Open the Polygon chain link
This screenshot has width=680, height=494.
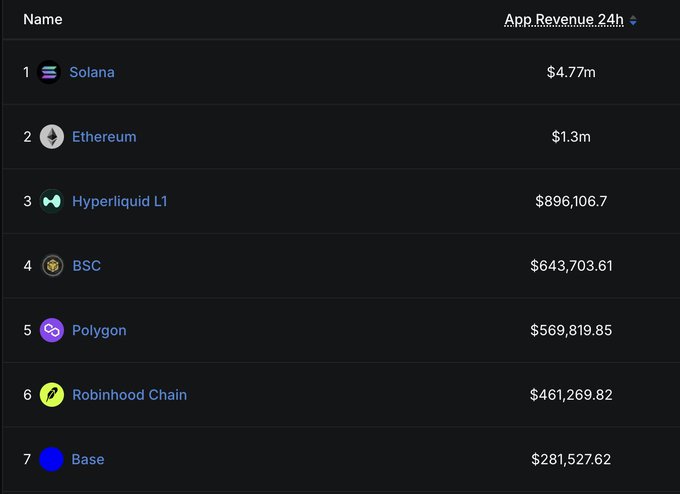(99, 330)
